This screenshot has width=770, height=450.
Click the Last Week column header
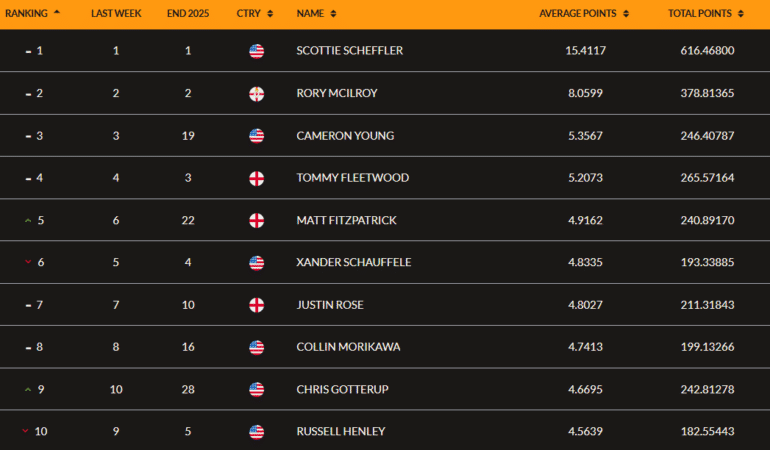tap(116, 14)
